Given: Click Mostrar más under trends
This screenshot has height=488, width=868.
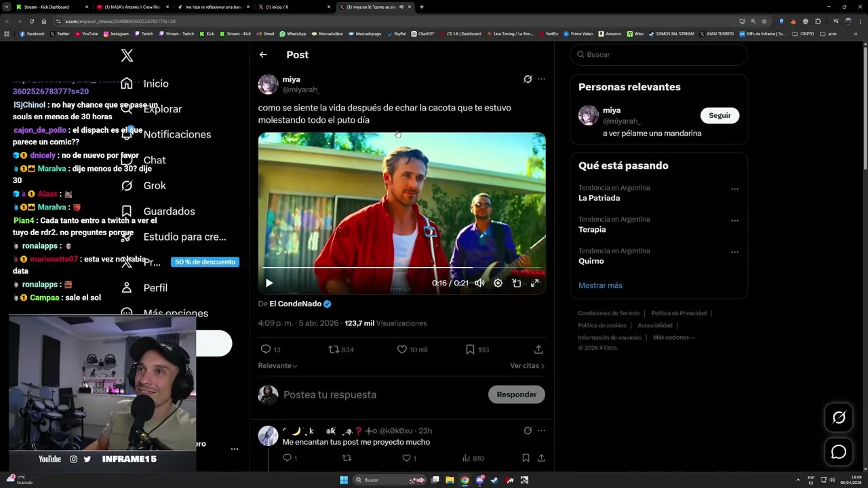Looking at the screenshot, I should 600,285.
